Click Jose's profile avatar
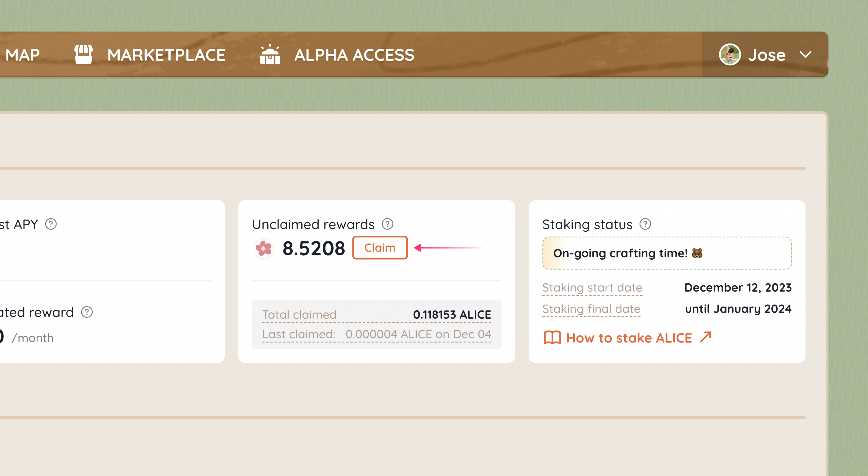868x476 pixels. point(730,54)
